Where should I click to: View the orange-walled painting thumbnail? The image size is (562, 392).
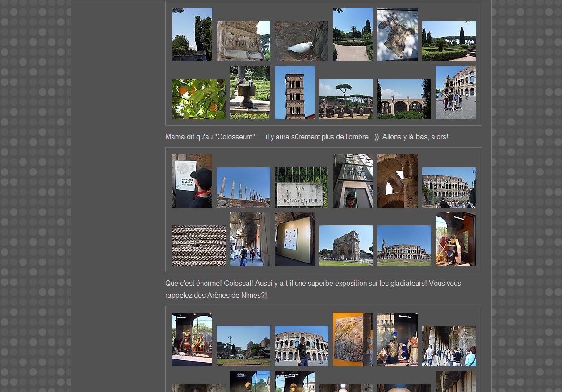(x=352, y=339)
